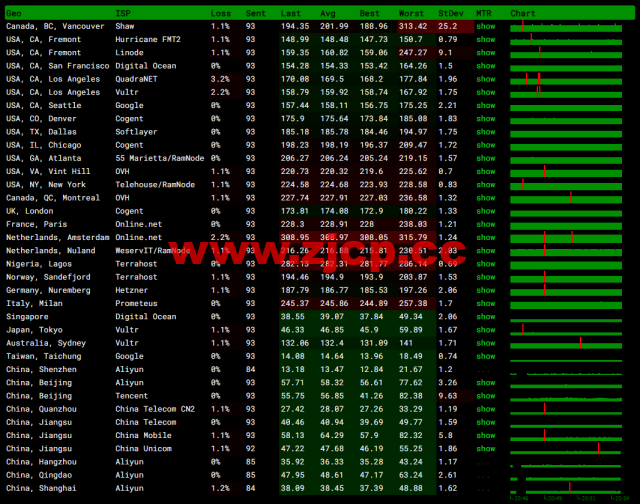Image resolution: width=640 pixels, height=504 pixels.
Task: Click the Chart column header
Action: [x=522, y=13]
